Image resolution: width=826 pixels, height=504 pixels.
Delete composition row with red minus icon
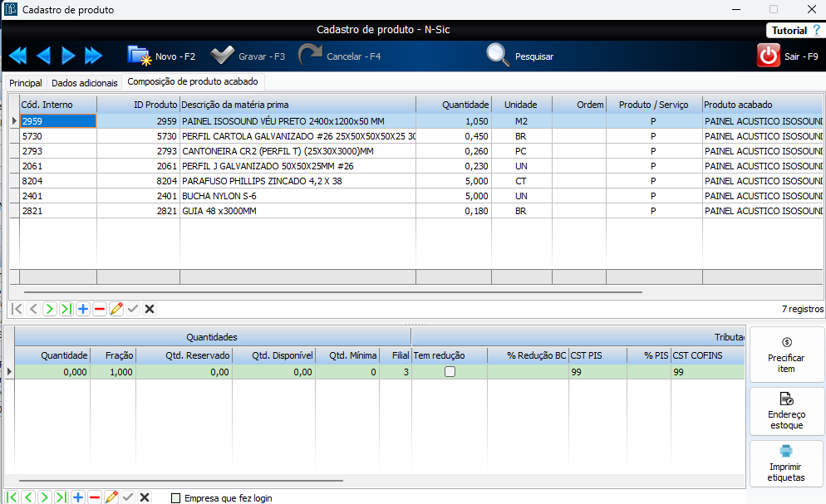click(x=100, y=309)
